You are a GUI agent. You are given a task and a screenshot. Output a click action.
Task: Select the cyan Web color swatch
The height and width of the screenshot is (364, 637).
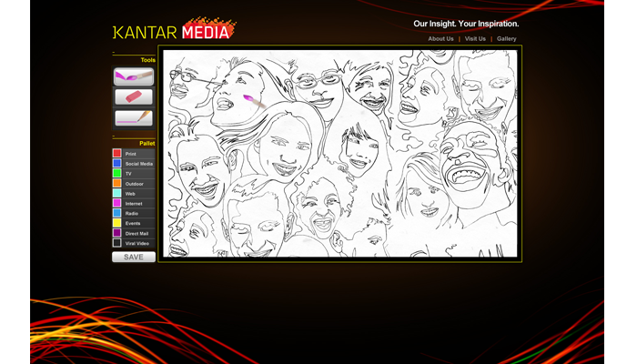(117, 194)
